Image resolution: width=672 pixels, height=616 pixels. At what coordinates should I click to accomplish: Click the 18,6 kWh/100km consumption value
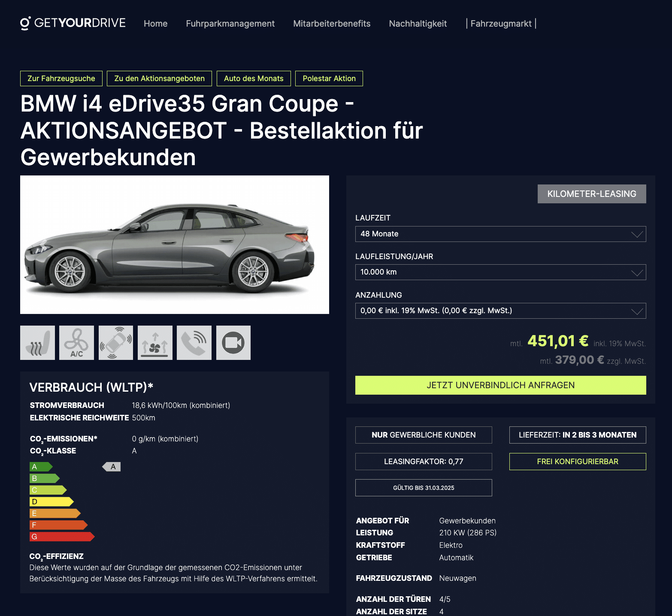pos(181,405)
